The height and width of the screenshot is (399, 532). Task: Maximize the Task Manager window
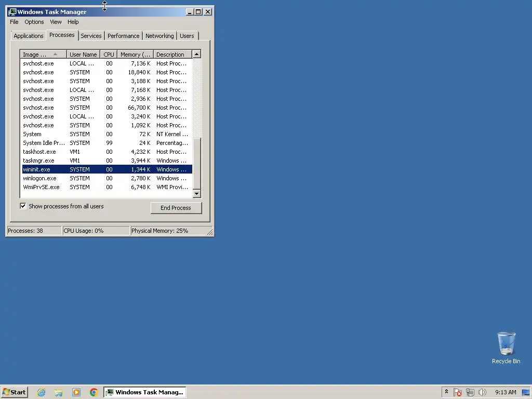click(198, 12)
